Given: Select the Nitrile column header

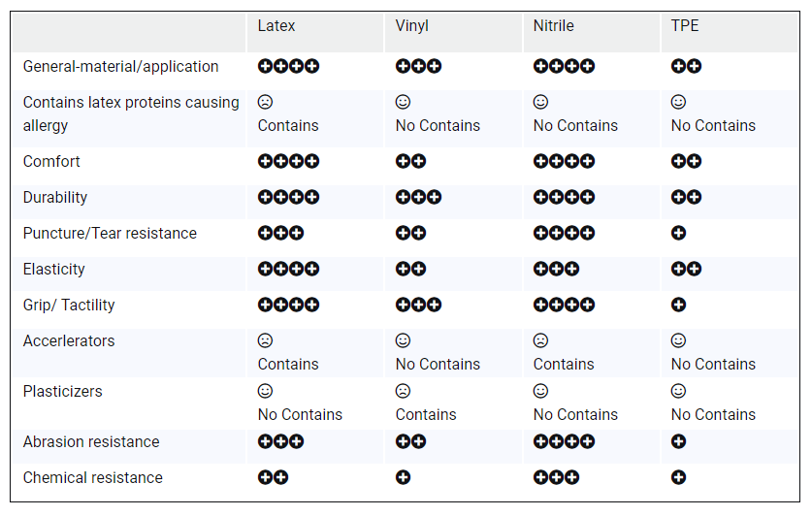Looking at the screenshot, I should tap(554, 26).
